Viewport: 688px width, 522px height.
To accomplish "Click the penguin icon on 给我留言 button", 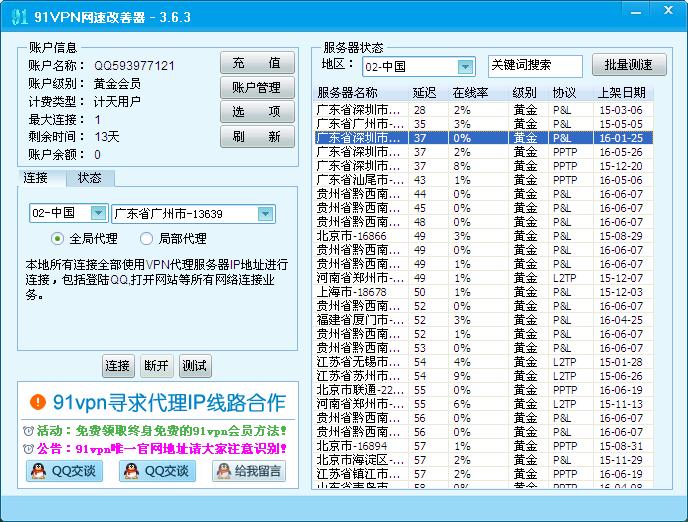I will click(223, 471).
